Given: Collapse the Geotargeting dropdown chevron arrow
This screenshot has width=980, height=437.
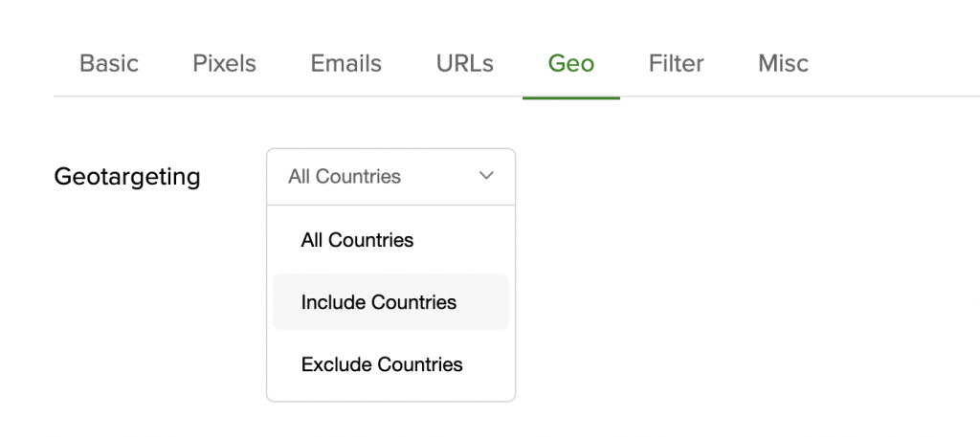Looking at the screenshot, I should 486,176.
